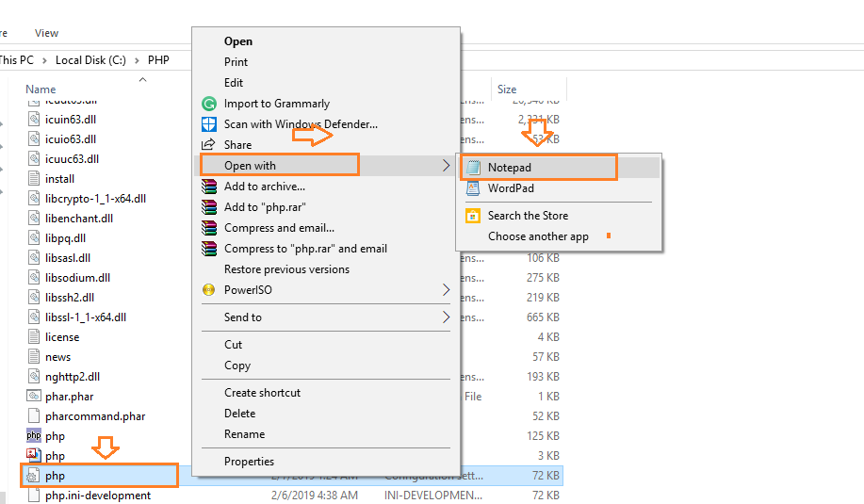Screen dimensions: 864x504
Task: Click the Share icon in context menu
Action: pyautogui.click(x=208, y=145)
